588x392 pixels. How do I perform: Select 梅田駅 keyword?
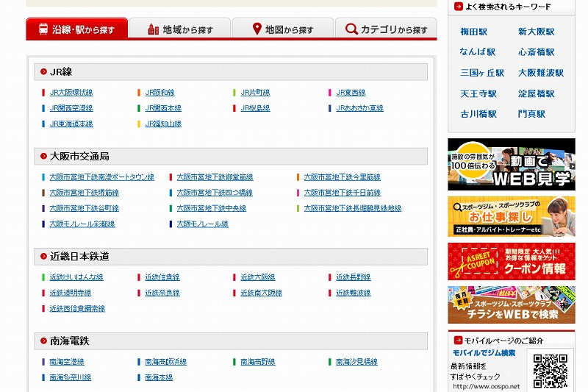tap(474, 32)
